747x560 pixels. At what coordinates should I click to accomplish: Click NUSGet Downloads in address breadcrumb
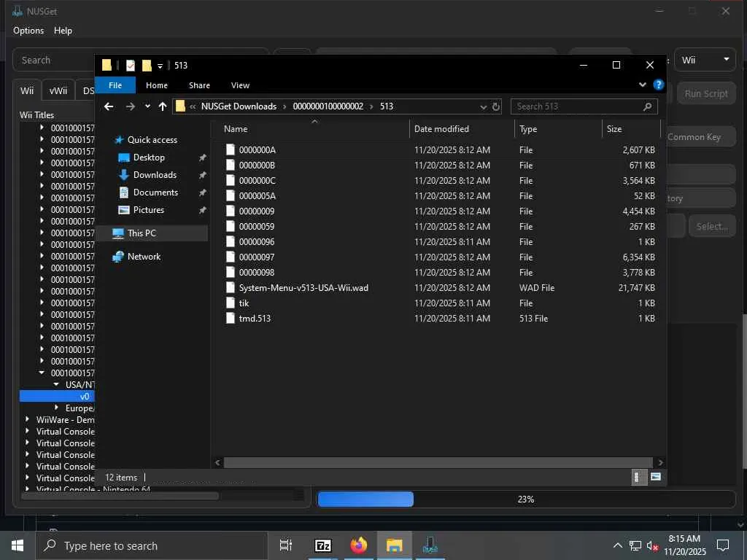239,106
